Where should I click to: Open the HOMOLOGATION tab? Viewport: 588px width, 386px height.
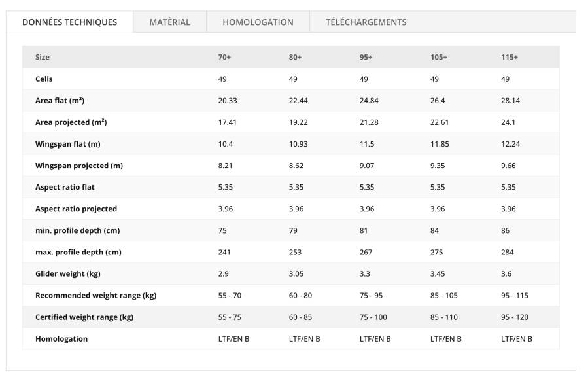pyautogui.click(x=258, y=22)
